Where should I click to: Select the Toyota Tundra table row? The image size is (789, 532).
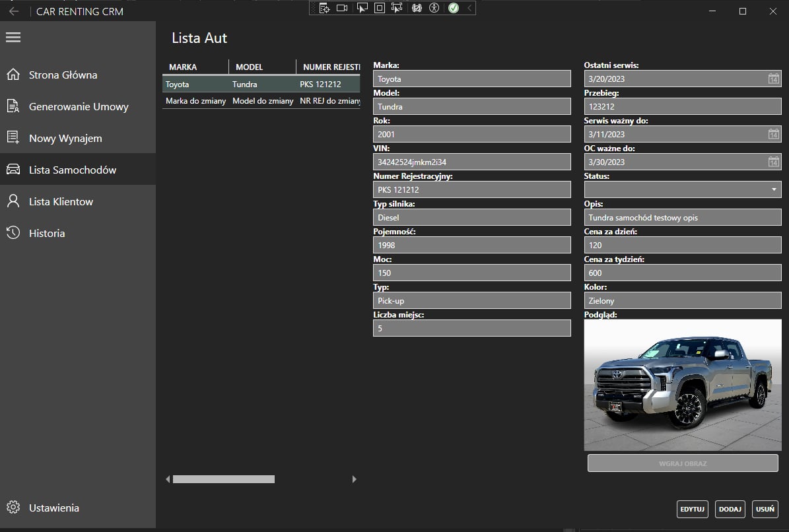261,84
